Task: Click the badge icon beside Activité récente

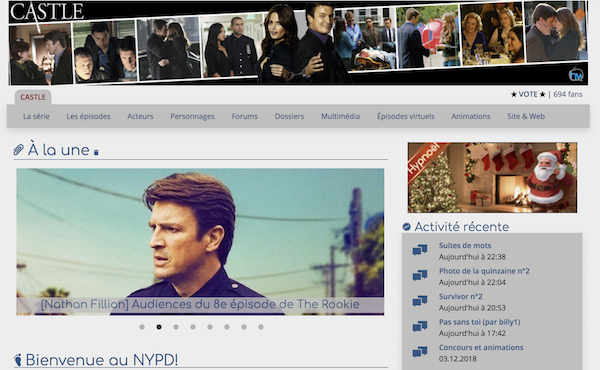Action: pyautogui.click(x=406, y=227)
